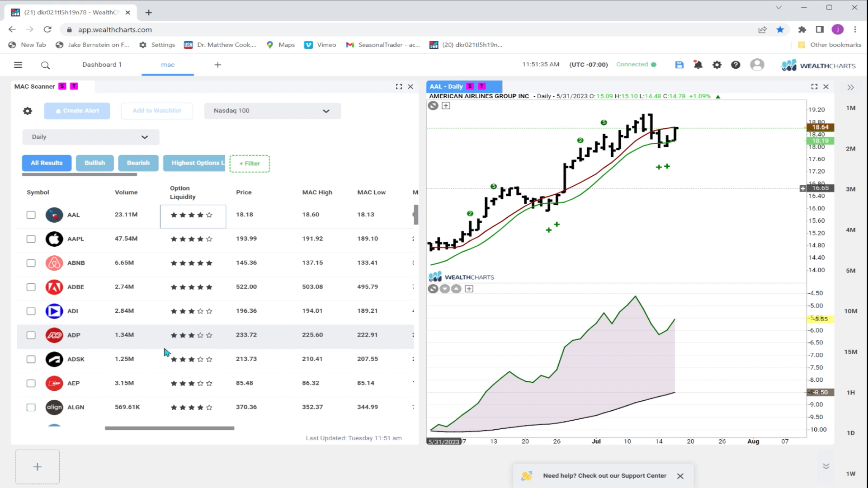Open browser tab search chevron
The image size is (868, 488).
(x=778, y=7)
